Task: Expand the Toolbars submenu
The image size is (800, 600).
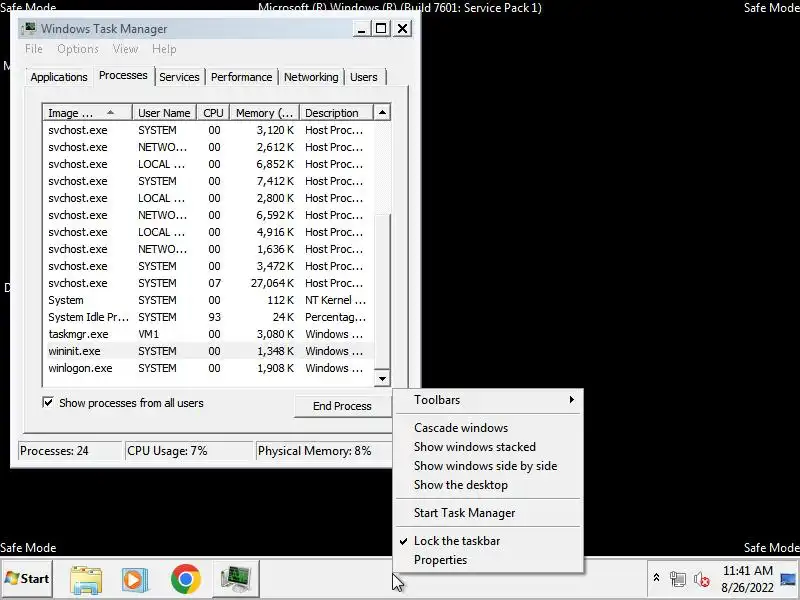Action: [489, 399]
